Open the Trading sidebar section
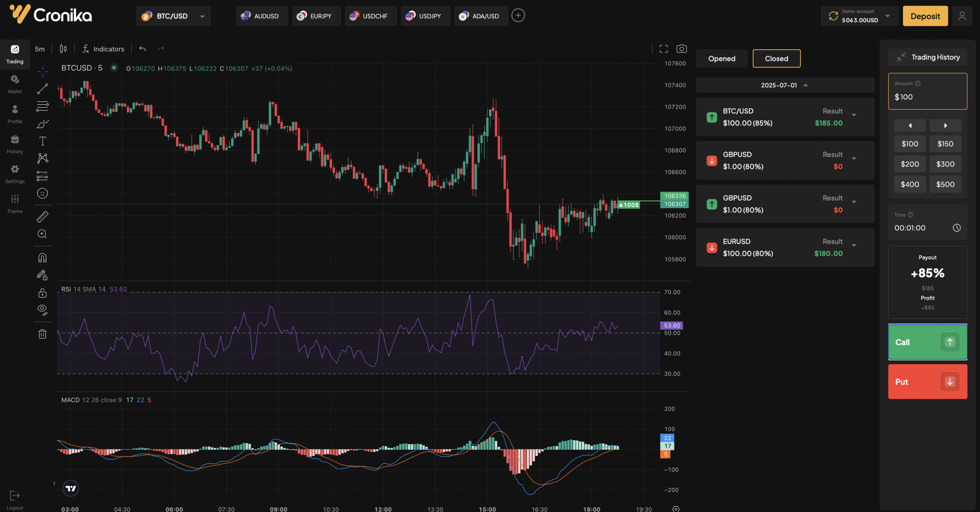980x512 pixels. 15,54
